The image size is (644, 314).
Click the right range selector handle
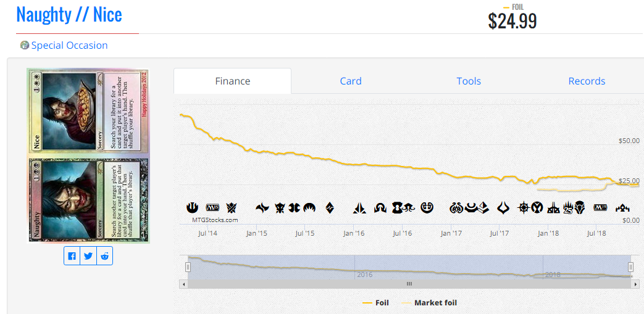coord(630,268)
